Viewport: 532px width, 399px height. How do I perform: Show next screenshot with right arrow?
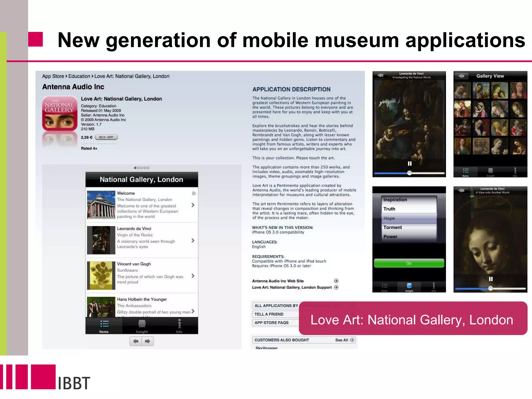(148, 341)
